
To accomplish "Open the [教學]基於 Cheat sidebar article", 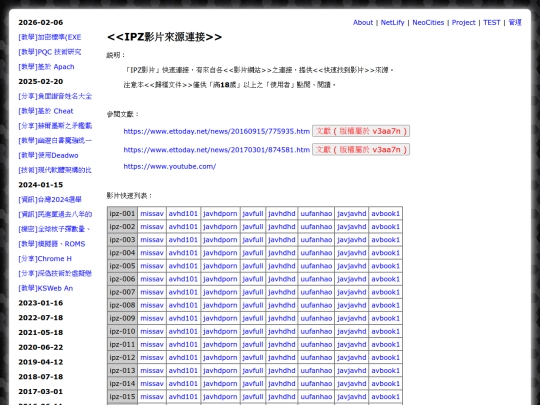I will pyautogui.click(x=46, y=111).
